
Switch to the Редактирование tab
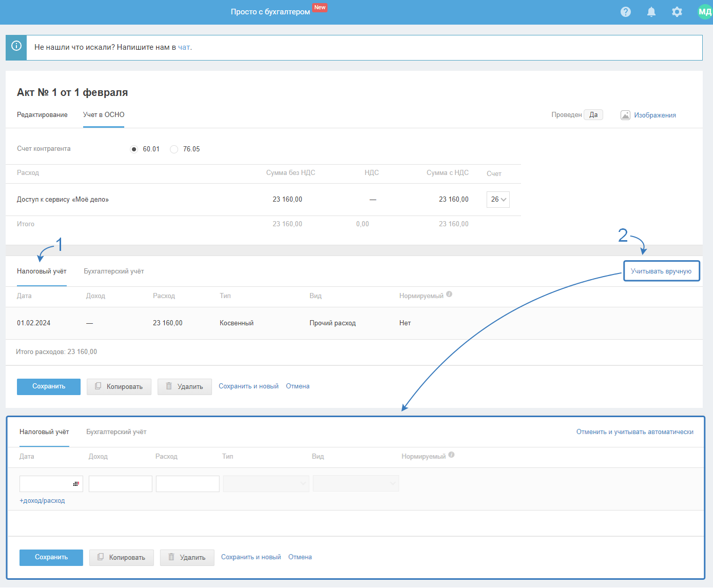point(42,115)
